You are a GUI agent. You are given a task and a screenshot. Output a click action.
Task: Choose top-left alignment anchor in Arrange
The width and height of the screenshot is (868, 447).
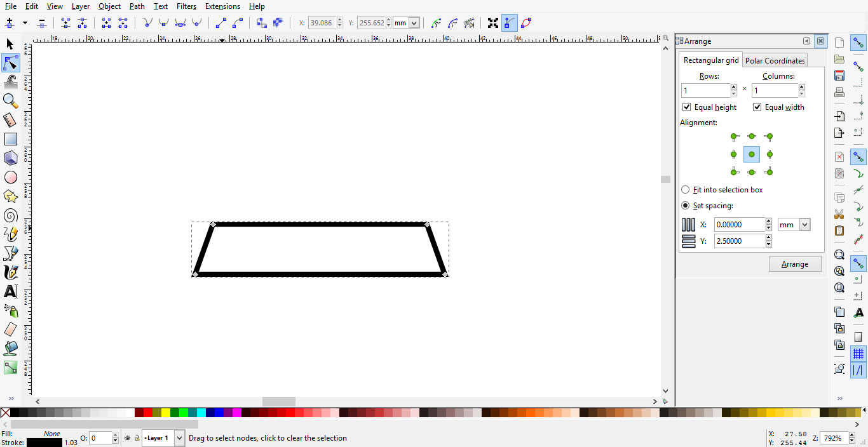pos(735,137)
